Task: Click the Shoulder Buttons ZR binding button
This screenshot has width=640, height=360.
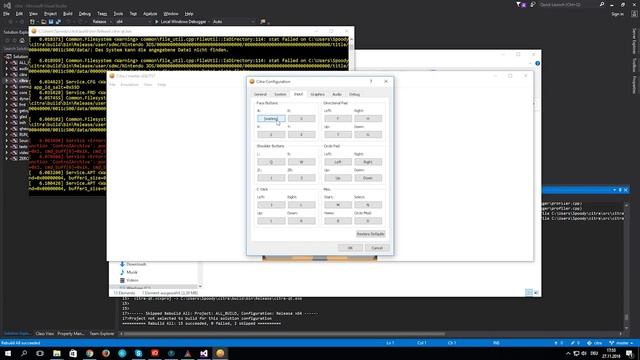Action: [302, 178]
